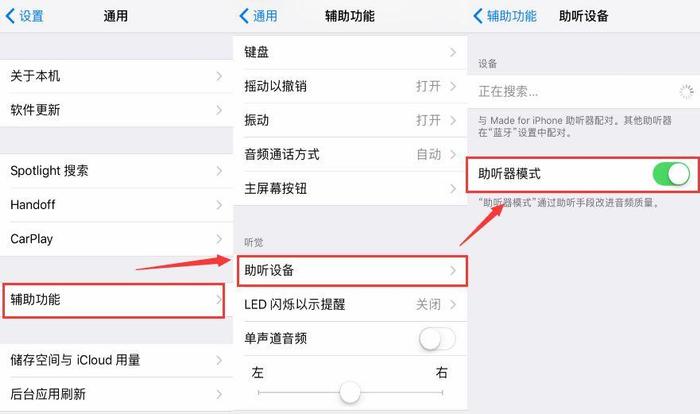Click the left-right audio balance slider knob

(x=350, y=393)
